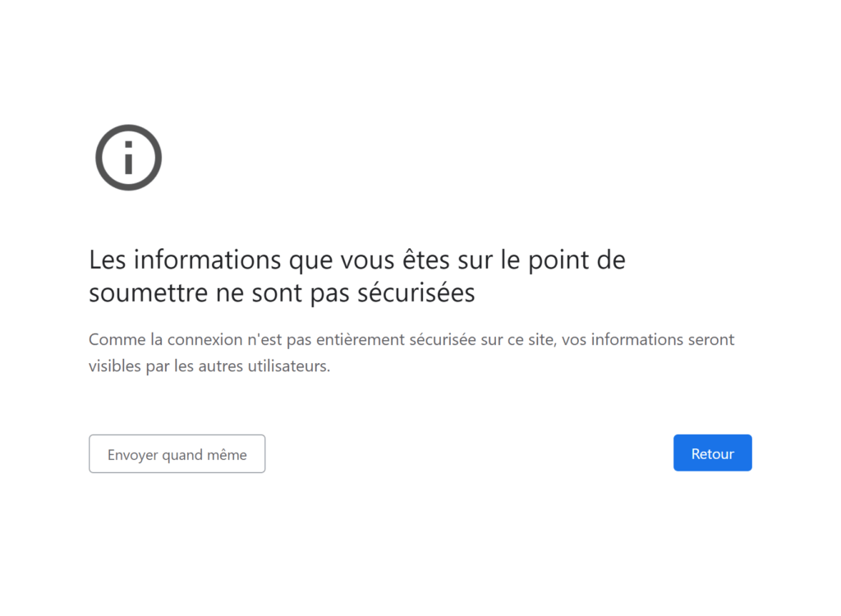Go back using the blue Retour button
Image resolution: width=841 pixels, height=616 pixels.
(x=712, y=453)
